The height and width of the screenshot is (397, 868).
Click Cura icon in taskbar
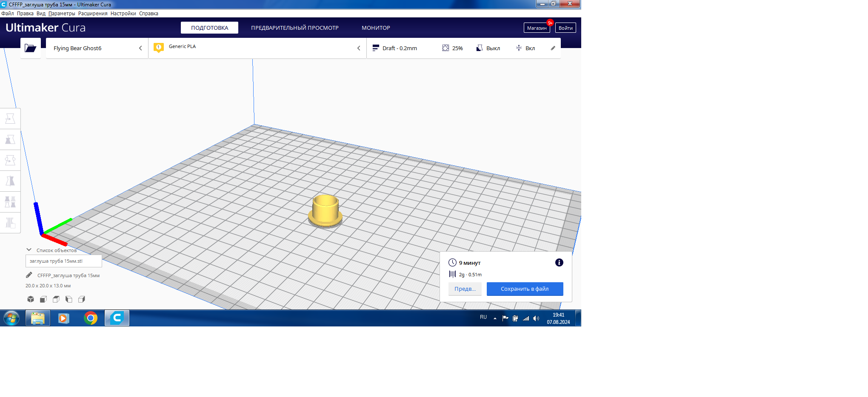click(117, 318)
